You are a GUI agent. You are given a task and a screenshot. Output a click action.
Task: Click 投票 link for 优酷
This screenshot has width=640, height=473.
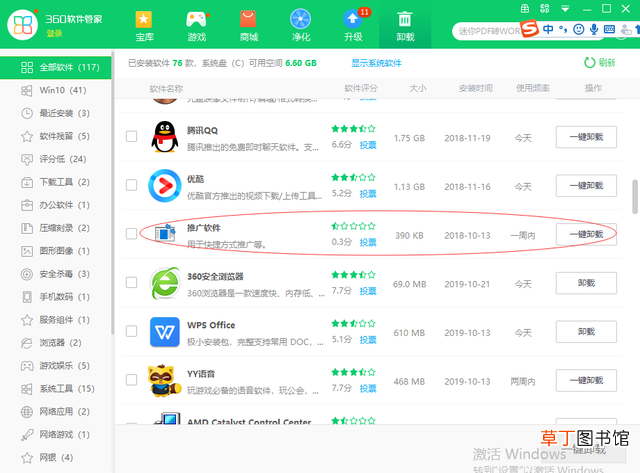tap(368, 194)
